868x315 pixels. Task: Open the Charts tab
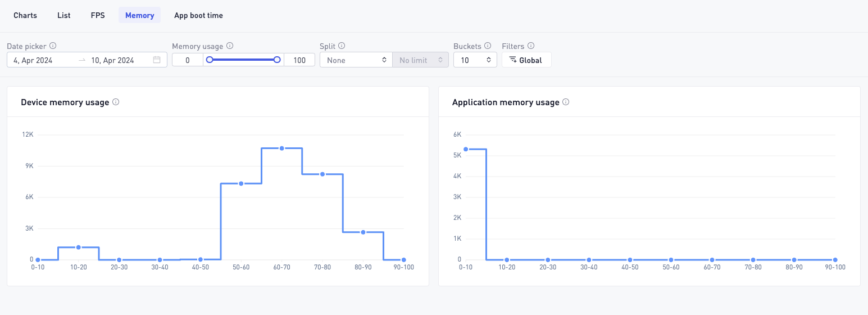[x=25, y=15]
